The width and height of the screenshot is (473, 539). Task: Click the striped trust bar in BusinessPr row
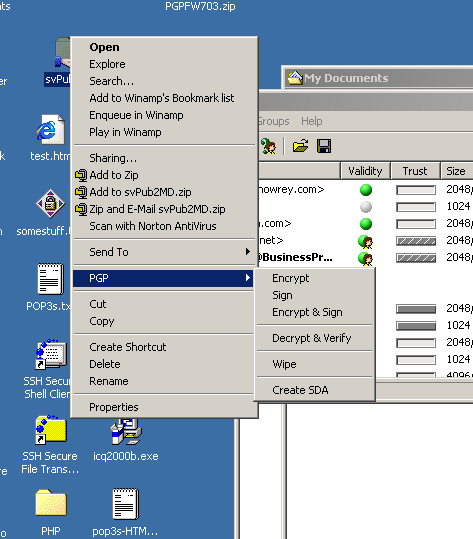click(x=416, y=258)
